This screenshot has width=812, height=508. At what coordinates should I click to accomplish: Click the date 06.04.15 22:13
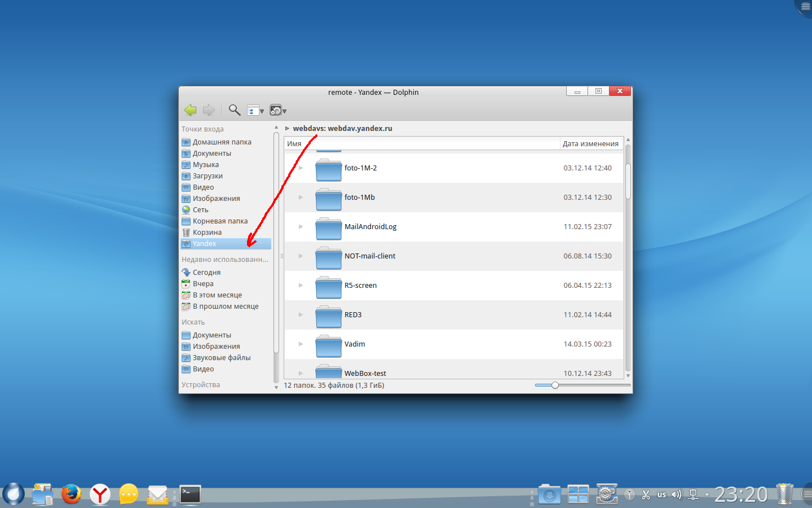pos(588,286)
